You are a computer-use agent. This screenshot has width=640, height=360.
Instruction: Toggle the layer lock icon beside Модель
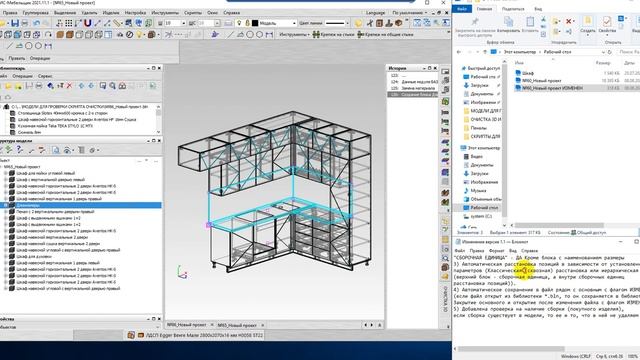247,23
